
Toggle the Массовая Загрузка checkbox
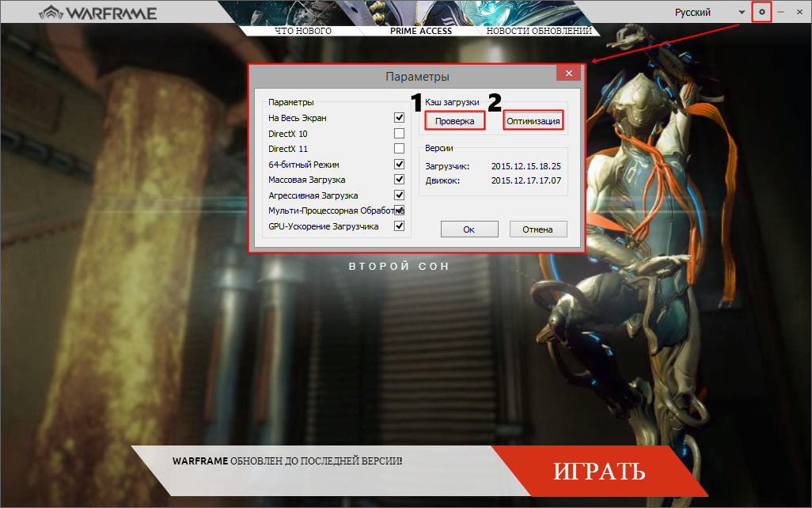tap(400, 180)
